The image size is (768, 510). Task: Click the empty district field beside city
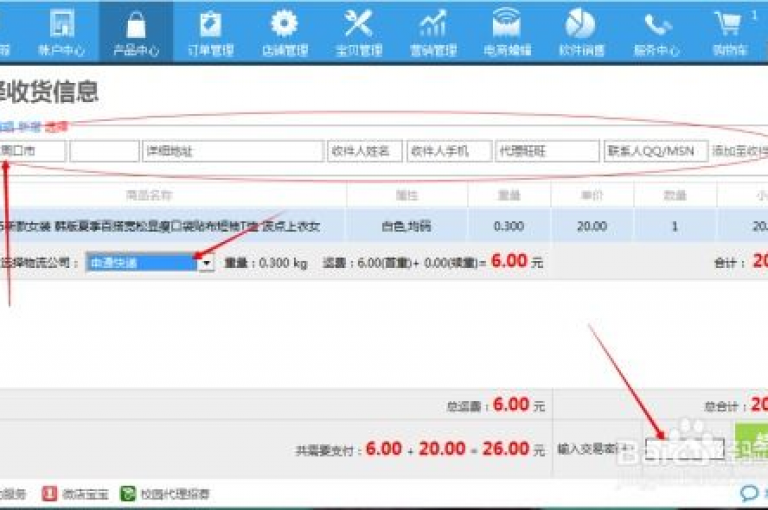point(104,151)
